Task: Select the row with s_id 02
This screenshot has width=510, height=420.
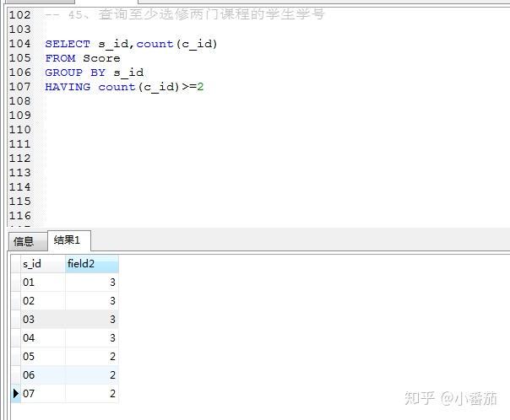Action: click(65, 300)
